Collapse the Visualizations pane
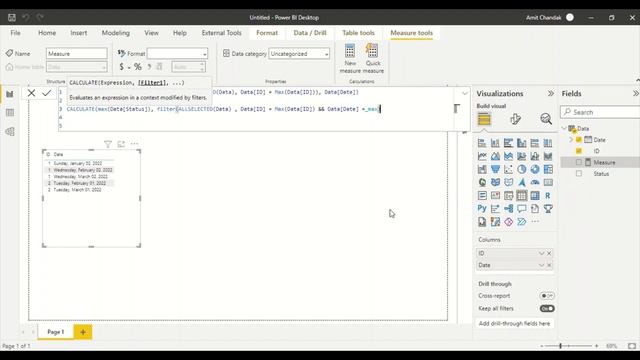640x360 pixels. coord(551,93)
